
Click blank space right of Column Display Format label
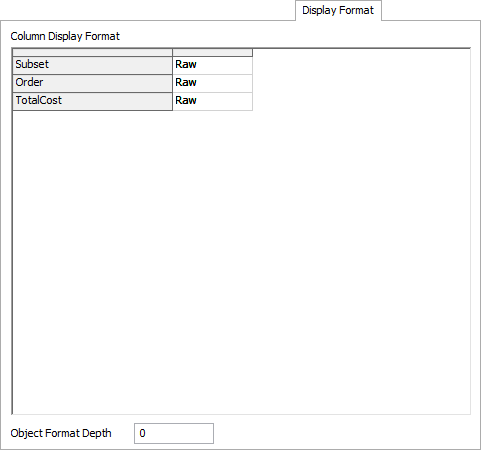tap(295, 36)
